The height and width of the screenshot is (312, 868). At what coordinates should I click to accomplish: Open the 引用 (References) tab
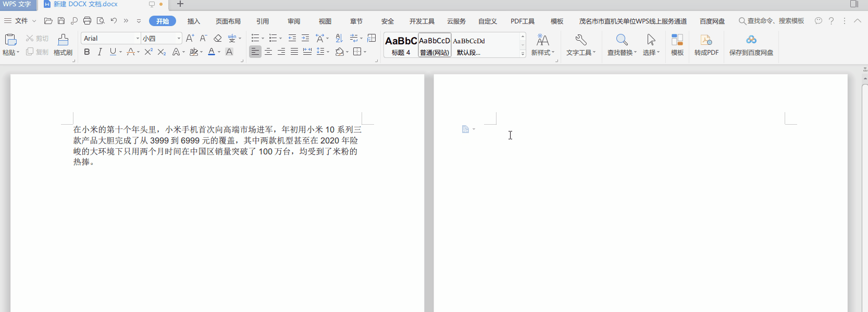click(x=263, y=21)
